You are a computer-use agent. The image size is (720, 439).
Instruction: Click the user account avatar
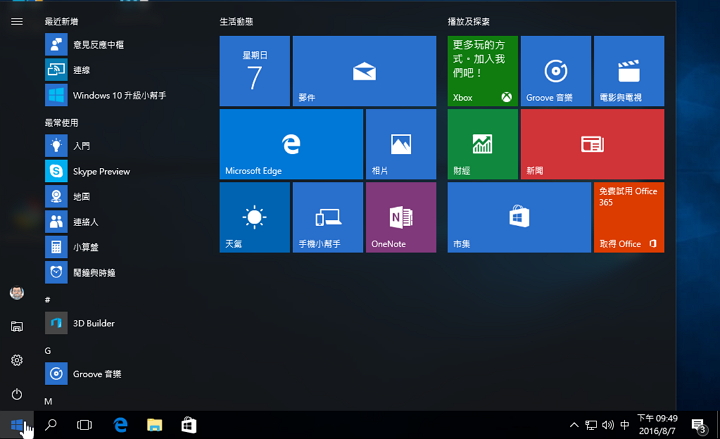click(x=17, y=293)
